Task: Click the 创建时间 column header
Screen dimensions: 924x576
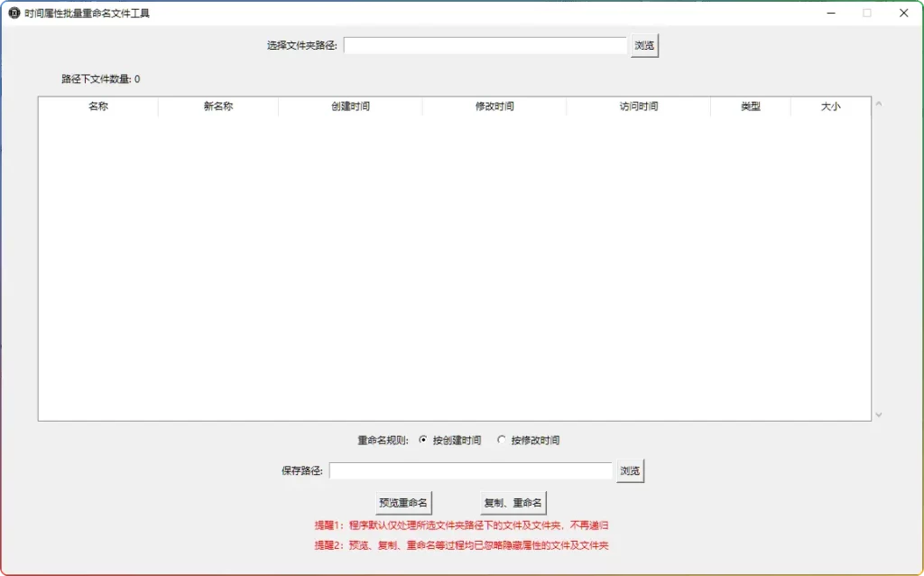Action: point(350,107)
